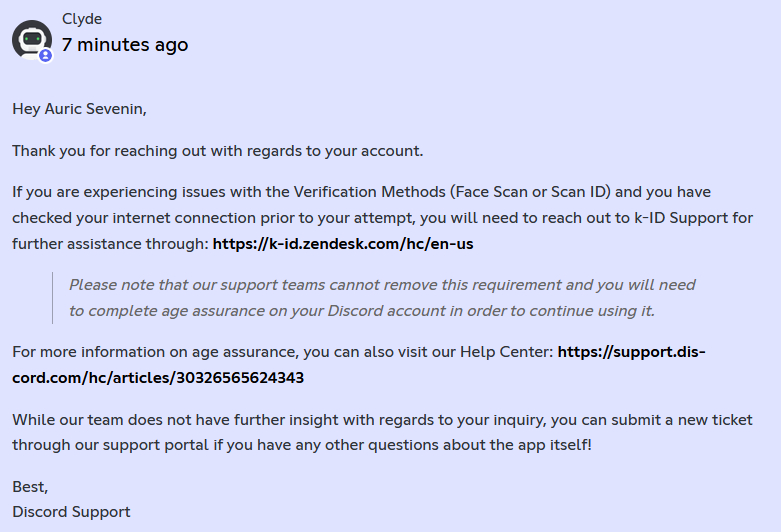Click the italic note about support teams

point(381,285)
